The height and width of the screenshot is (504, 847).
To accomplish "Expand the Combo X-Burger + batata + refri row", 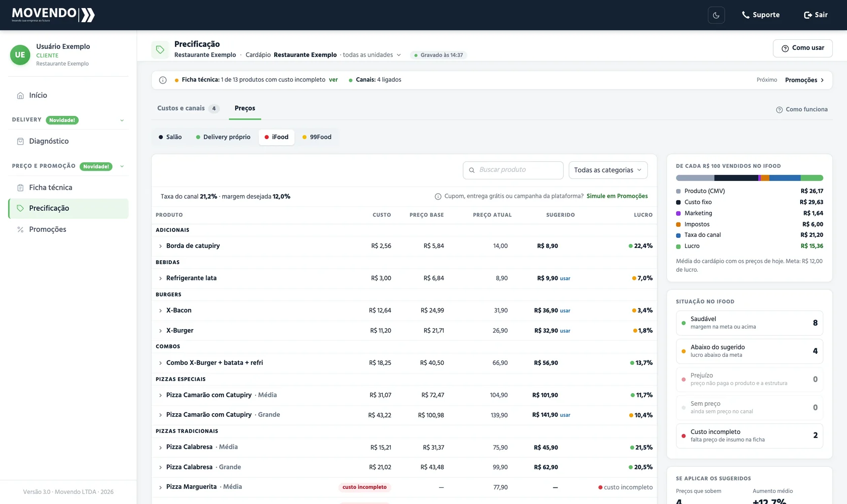I will [160, 363].
